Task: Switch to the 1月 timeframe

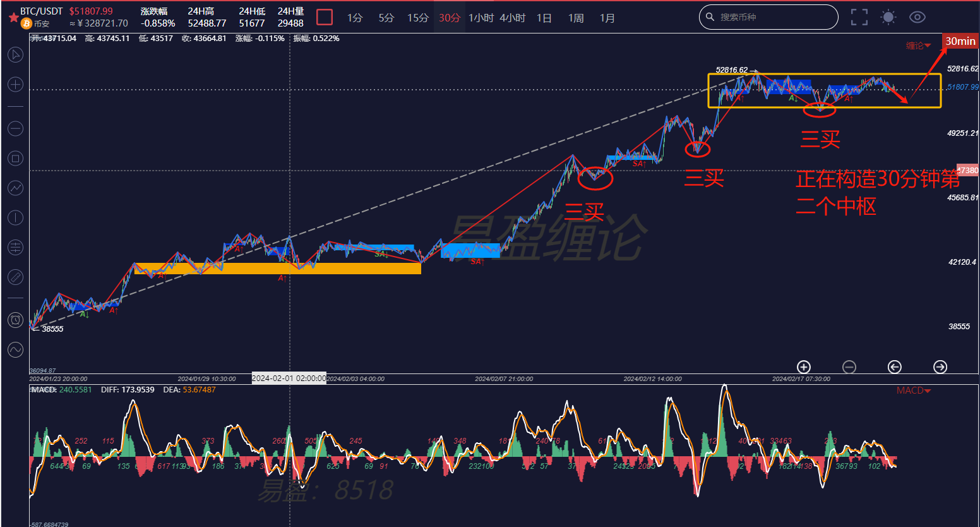Action: point(607,18)
